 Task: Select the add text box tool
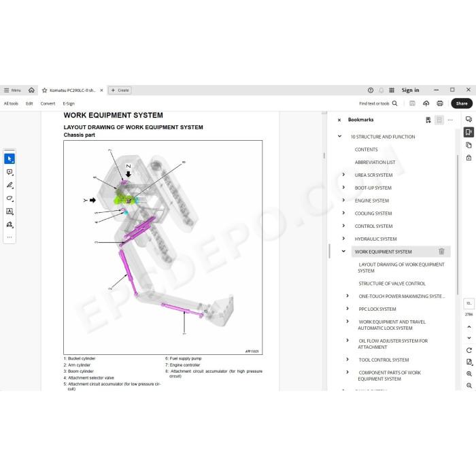click(10, 211)
